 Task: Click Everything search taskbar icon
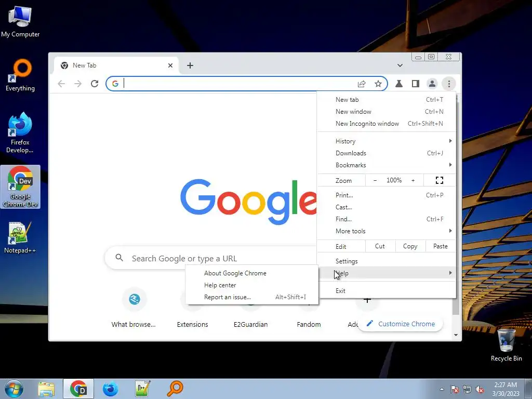click(175, 389)
